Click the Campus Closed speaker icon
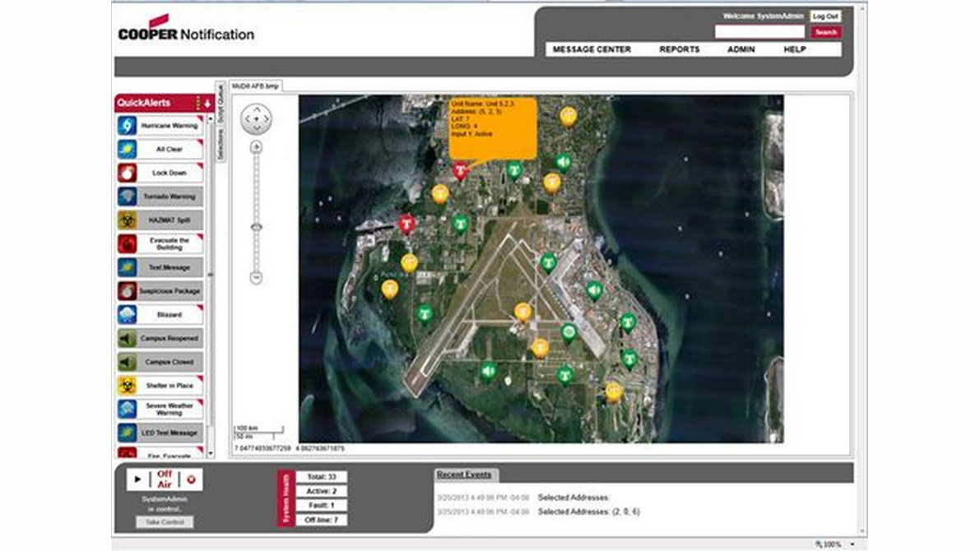This screenshot has height=551, width=980. [x=127, y=362]
